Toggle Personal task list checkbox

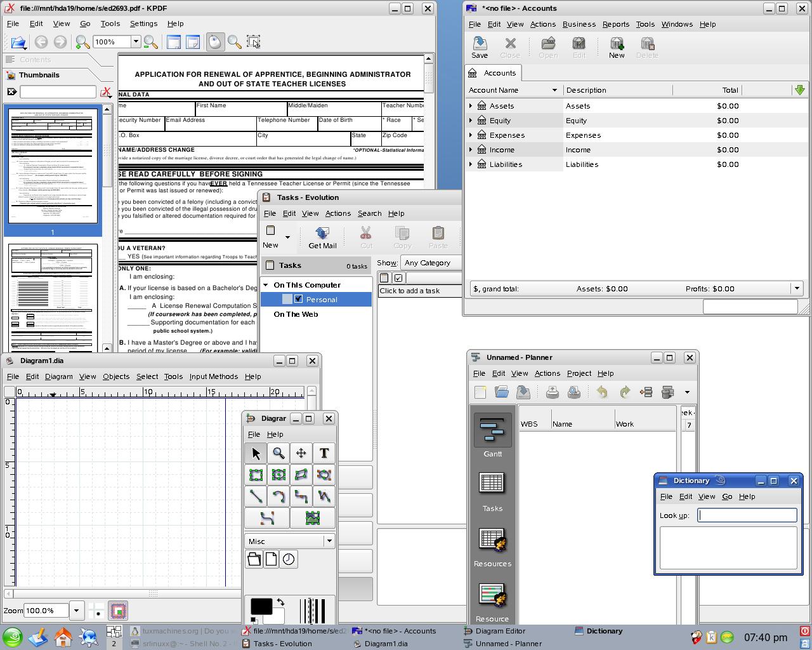[298, 299]
